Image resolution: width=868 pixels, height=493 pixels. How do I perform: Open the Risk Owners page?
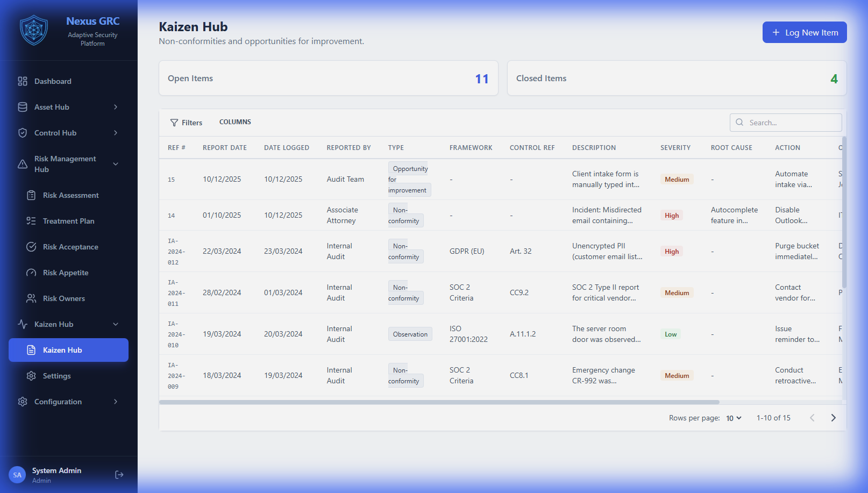click(63, 298)
